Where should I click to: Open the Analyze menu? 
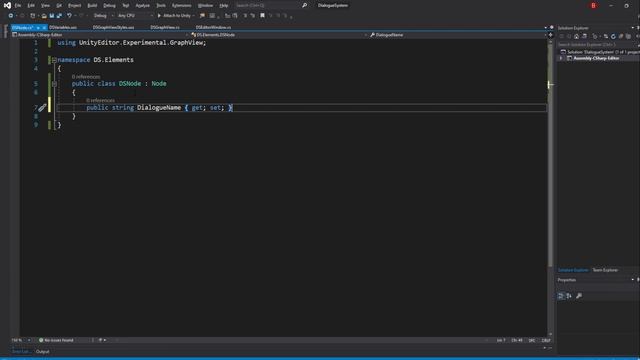[142, 6]
